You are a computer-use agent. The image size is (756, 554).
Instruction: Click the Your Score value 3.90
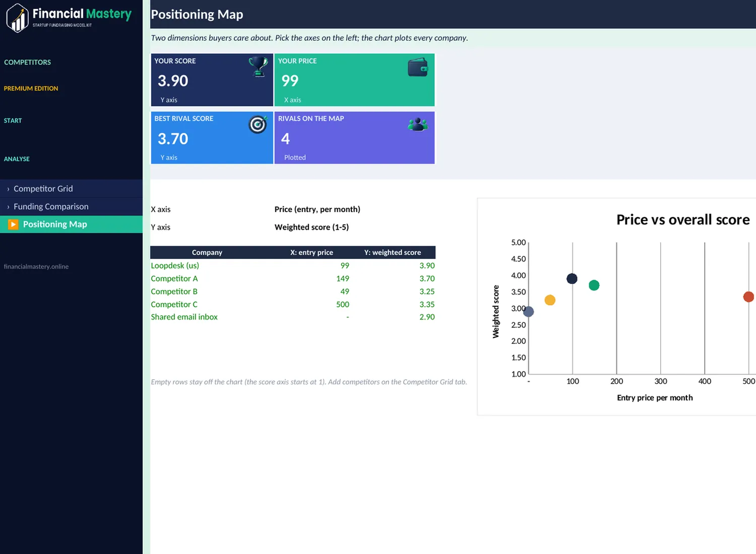click(173, 81)
